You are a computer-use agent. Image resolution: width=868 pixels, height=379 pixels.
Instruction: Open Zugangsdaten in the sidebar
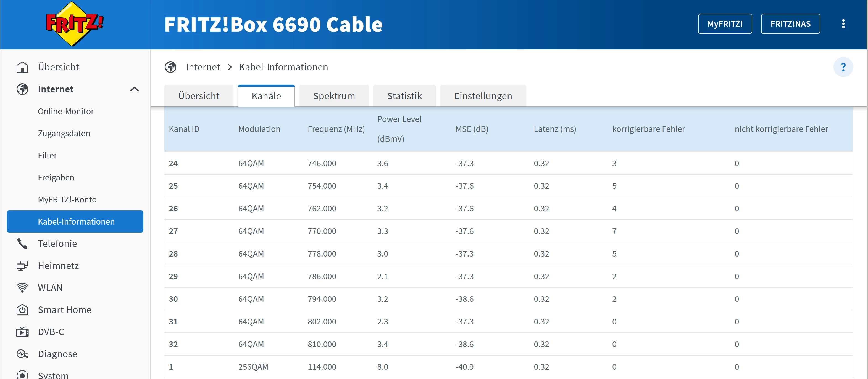(64, 134)
